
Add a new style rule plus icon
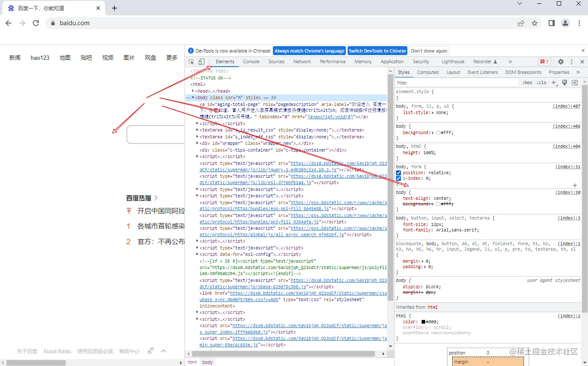554,83
